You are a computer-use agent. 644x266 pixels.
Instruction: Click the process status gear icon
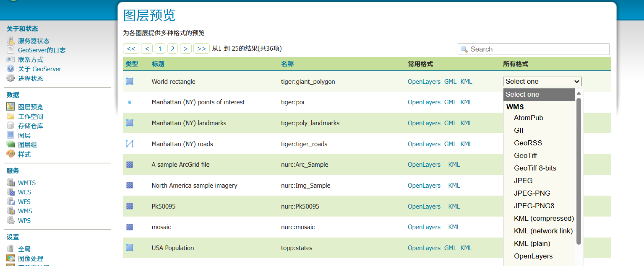[10, 78]
